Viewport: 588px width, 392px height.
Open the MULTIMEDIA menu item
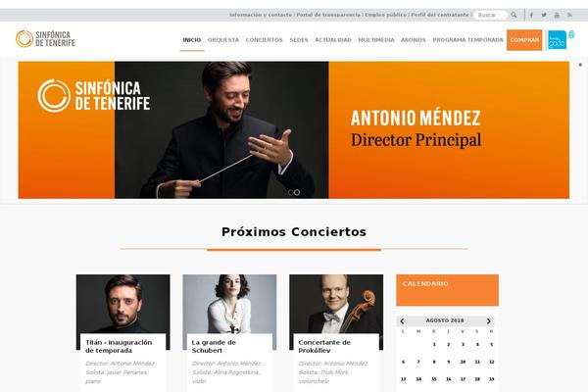click(x=376, y=40)
